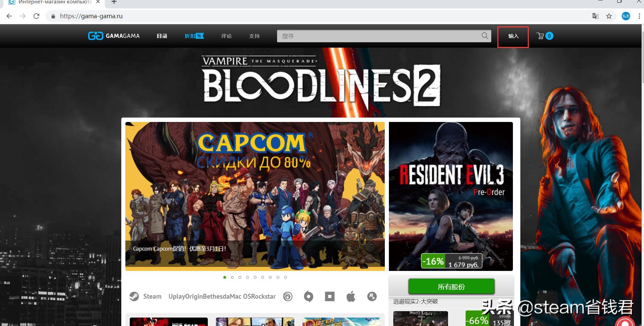Select the seventh carousel dot
Image resolution: width=644 pixels, height=326 pixels.
coord(270,277)
